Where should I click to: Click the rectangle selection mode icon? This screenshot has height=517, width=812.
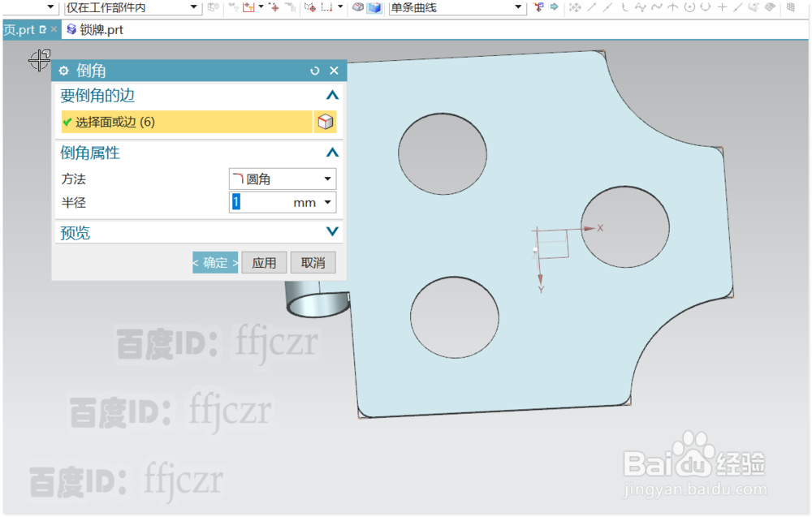click(x=326, y=6)
